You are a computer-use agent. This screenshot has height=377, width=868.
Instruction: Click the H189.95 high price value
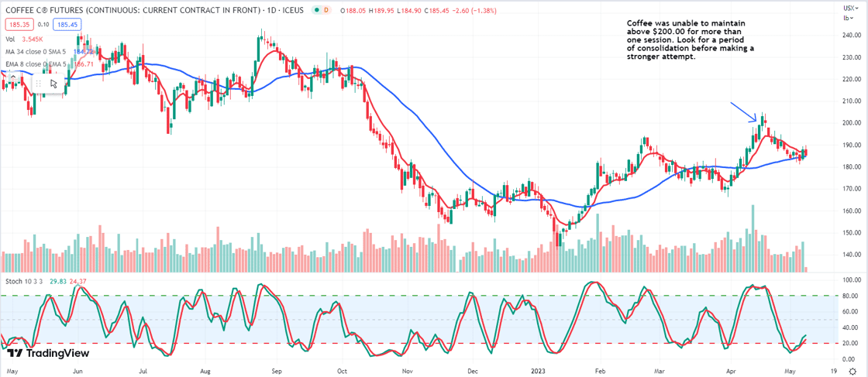383,11
